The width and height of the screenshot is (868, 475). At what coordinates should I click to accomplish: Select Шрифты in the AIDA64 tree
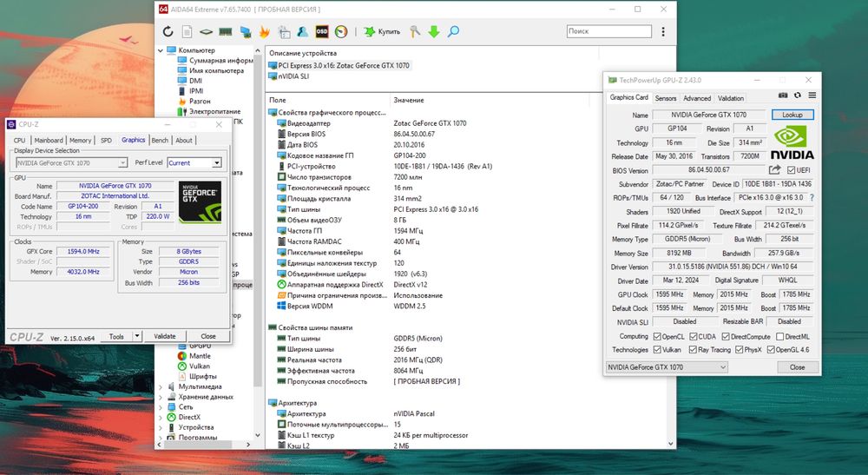202,377
